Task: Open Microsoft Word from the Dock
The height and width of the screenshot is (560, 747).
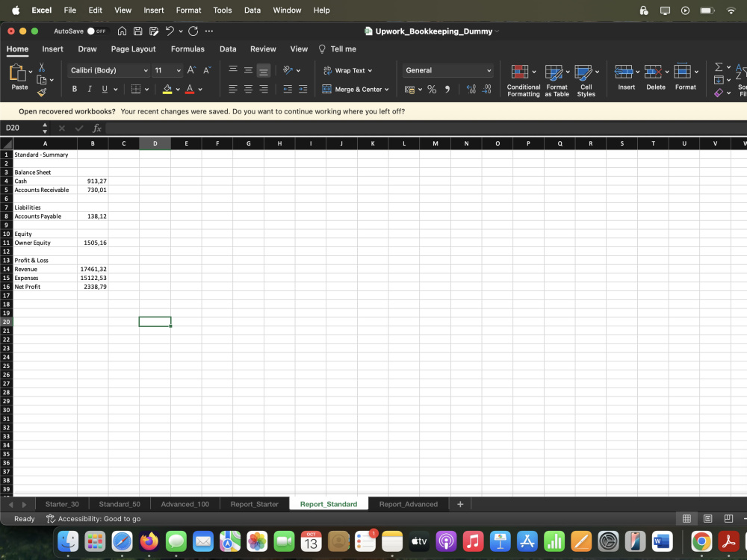Action: [662, 541]
